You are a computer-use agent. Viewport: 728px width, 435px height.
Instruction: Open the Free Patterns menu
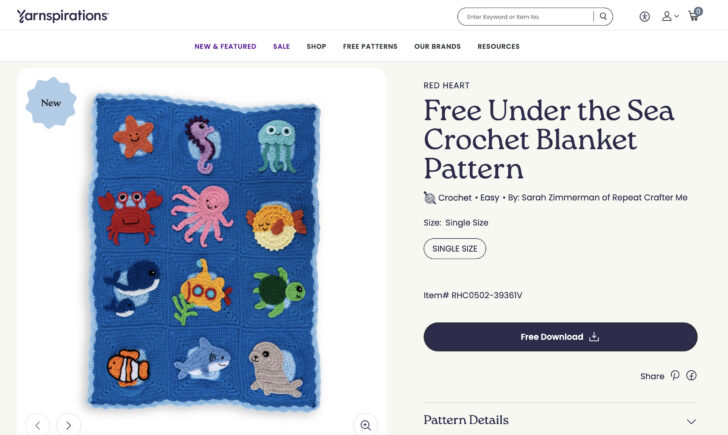(x=370, y=47)
